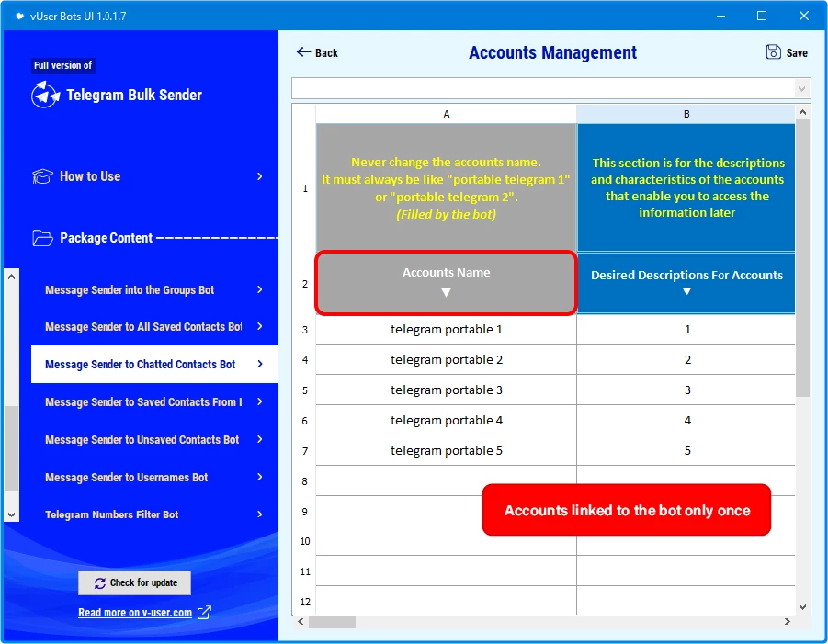Select cell 'telegram portable 3'
The image size is (828, 644).
coord(447,390)
